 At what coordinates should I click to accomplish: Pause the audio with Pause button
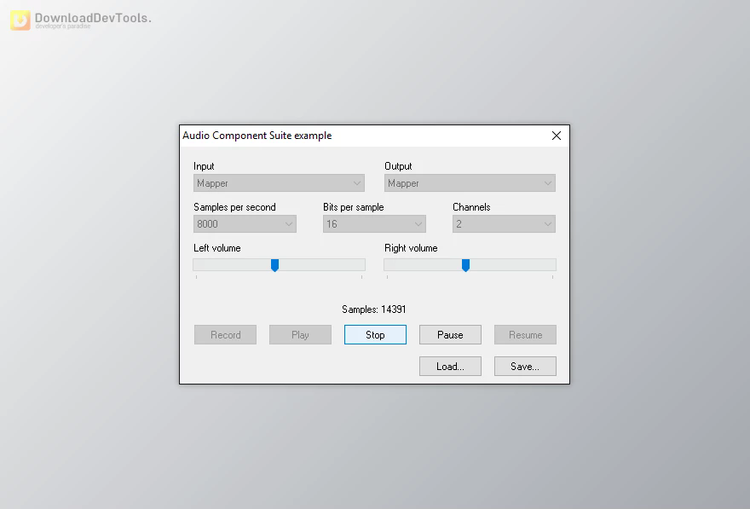tap(450, 335)
